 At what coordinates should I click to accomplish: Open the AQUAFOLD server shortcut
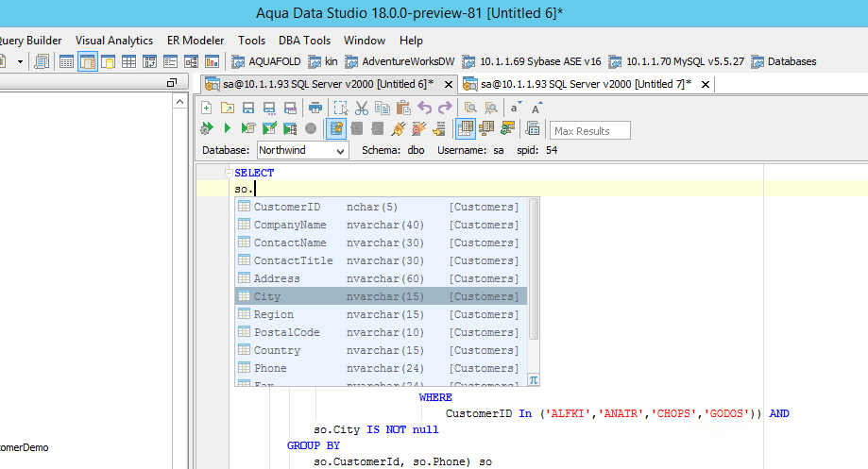(x=265, y=61)
